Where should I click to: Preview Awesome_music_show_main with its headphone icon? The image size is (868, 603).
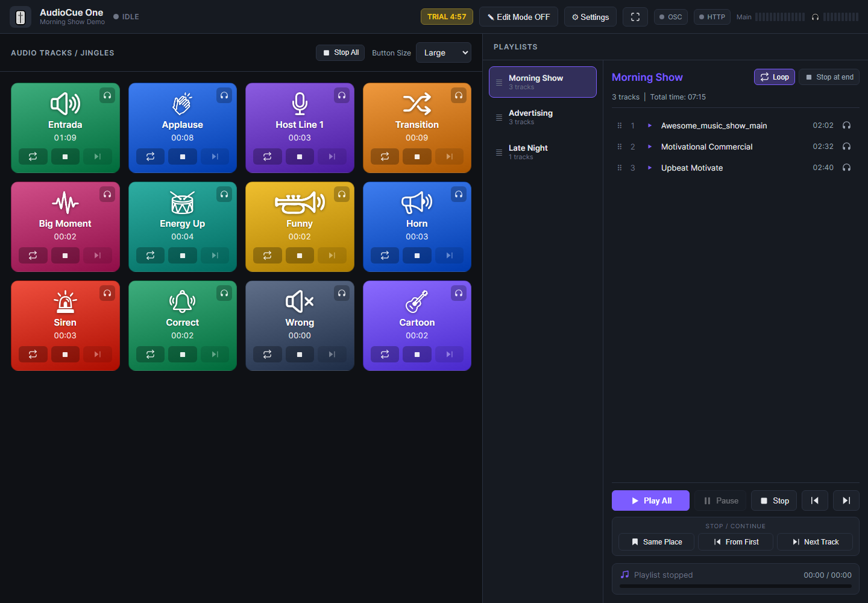(846, 125)
